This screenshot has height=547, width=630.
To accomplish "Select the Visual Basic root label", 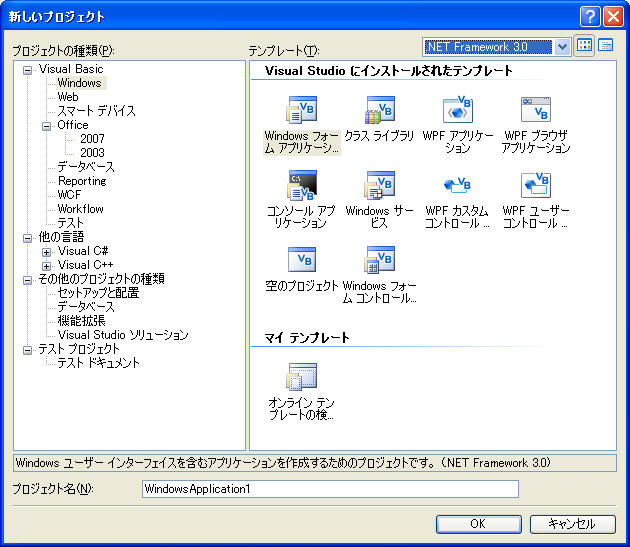I will (x=71, y=69).
